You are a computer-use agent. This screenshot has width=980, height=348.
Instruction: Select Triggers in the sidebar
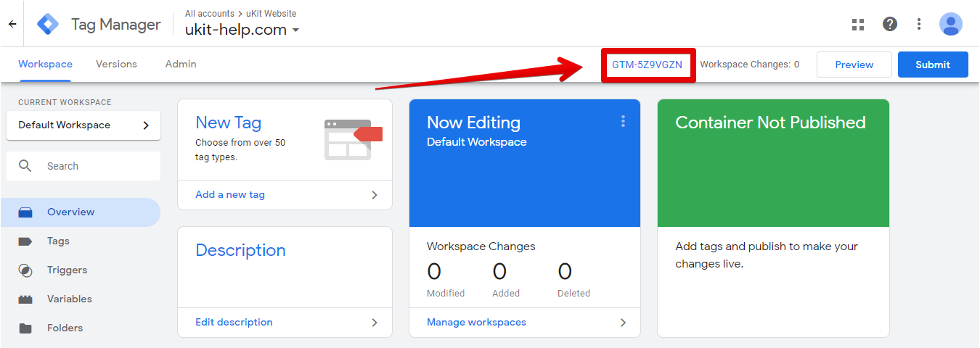[80, 270]
